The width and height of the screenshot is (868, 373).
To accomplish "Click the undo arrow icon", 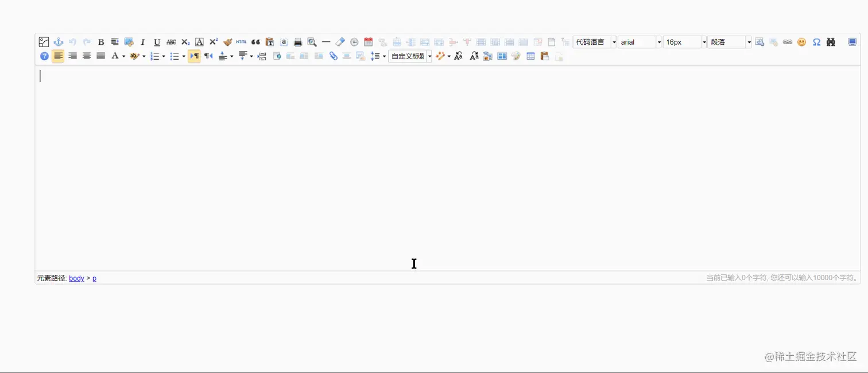I will 72,42.
